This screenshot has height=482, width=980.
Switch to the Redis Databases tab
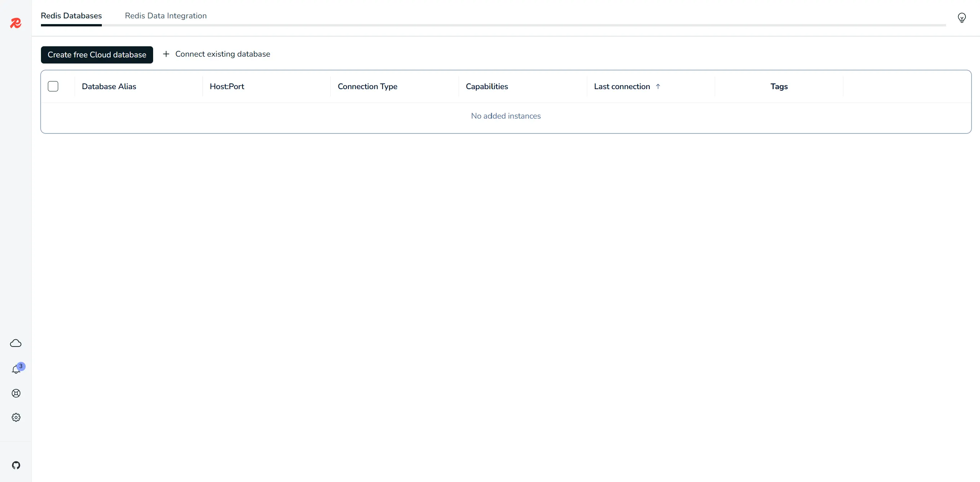pos(71,16)
